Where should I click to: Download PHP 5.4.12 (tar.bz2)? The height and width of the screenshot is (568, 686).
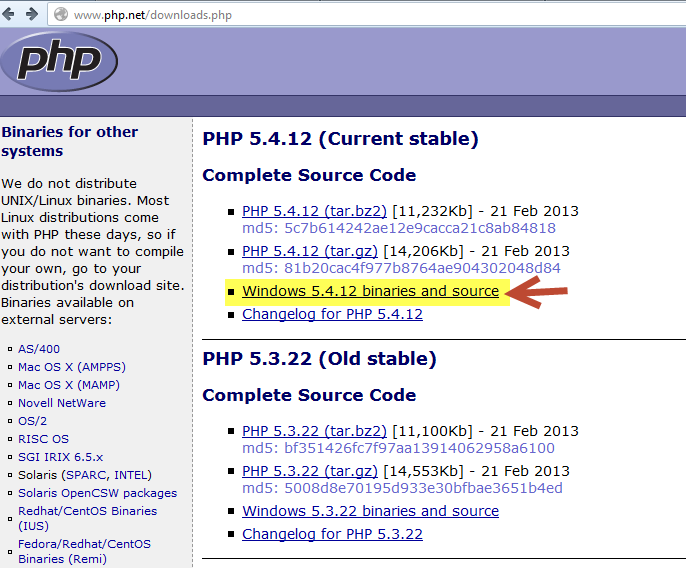(x=314, y=211)
